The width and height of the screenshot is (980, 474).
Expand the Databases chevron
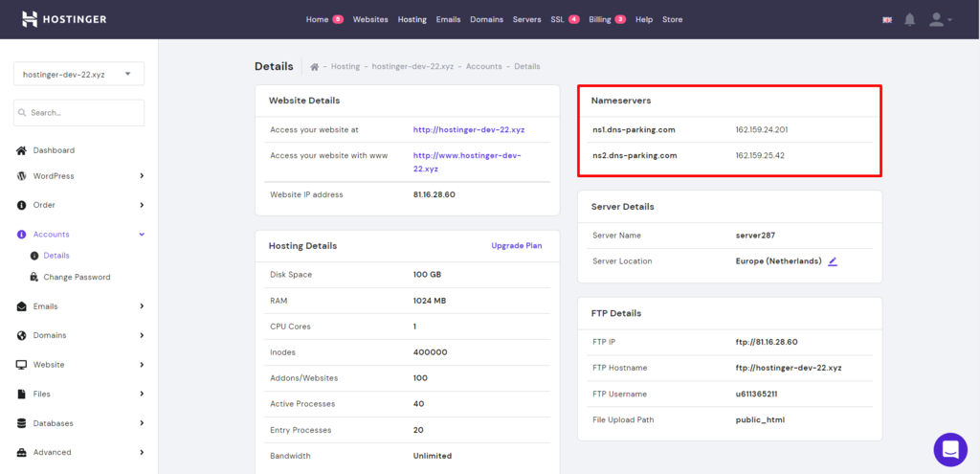tap(142, 423)
